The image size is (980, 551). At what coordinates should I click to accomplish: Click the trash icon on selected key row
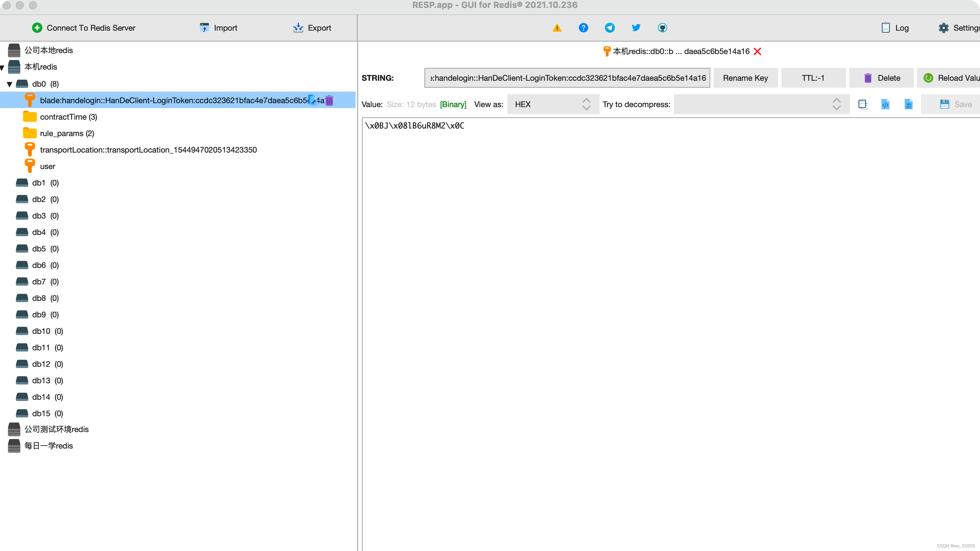coord(329,101)
